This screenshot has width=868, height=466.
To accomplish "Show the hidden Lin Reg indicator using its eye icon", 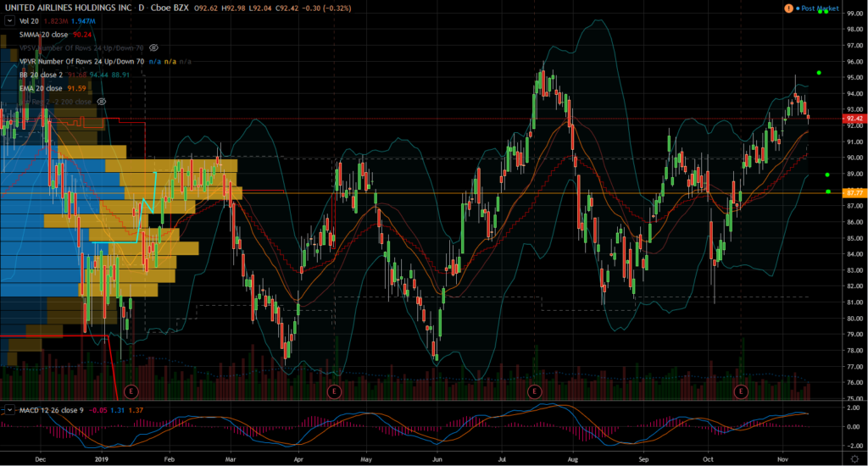I will 102,102.
